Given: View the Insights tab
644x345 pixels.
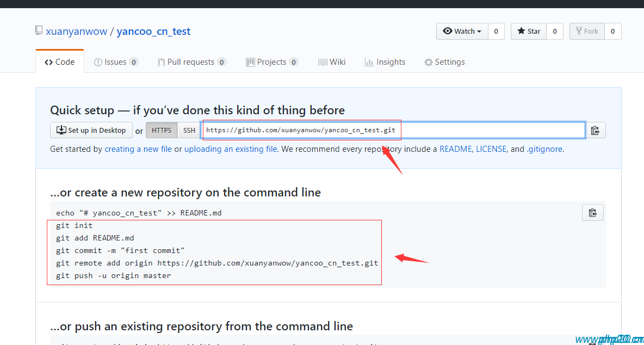Looking at the screenshot, I should point(385,62).
